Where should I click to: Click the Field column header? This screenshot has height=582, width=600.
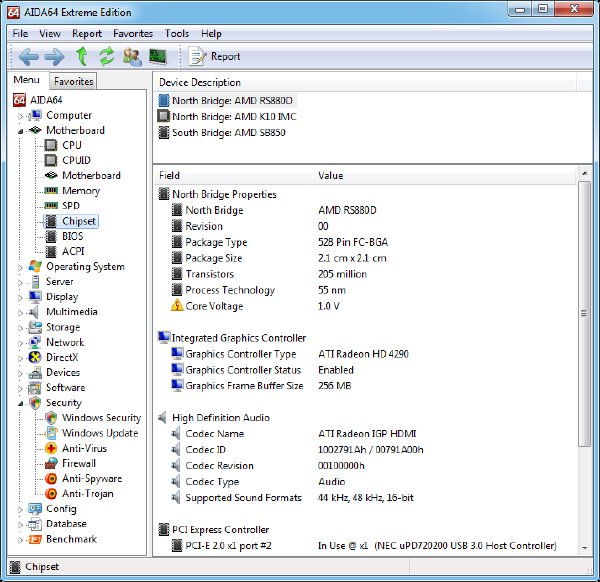coord(235,176)
